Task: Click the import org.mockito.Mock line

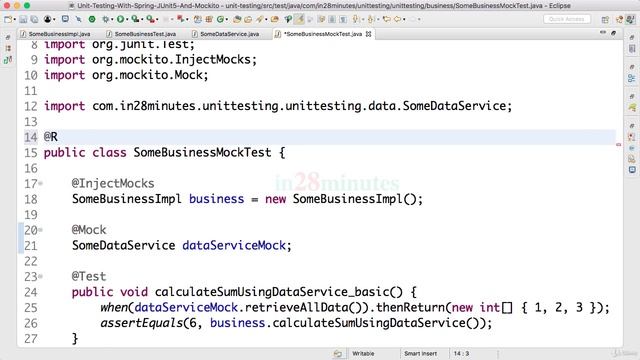Action: [x=126, y=75]
